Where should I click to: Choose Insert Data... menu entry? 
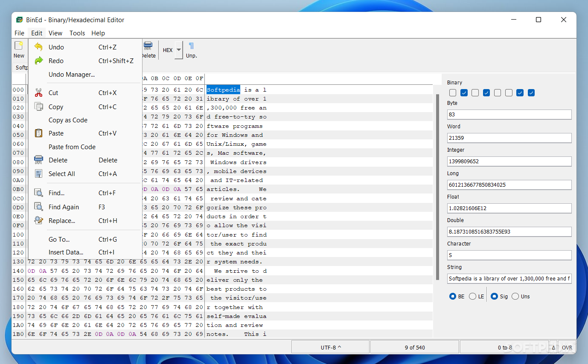(x=85, y=252)
